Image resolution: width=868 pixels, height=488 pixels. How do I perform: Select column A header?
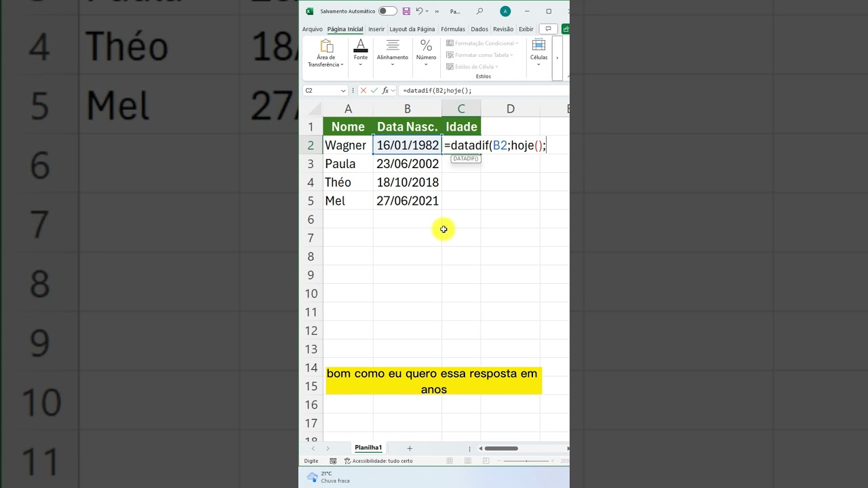pyautogui.click(x=348, y=109)
